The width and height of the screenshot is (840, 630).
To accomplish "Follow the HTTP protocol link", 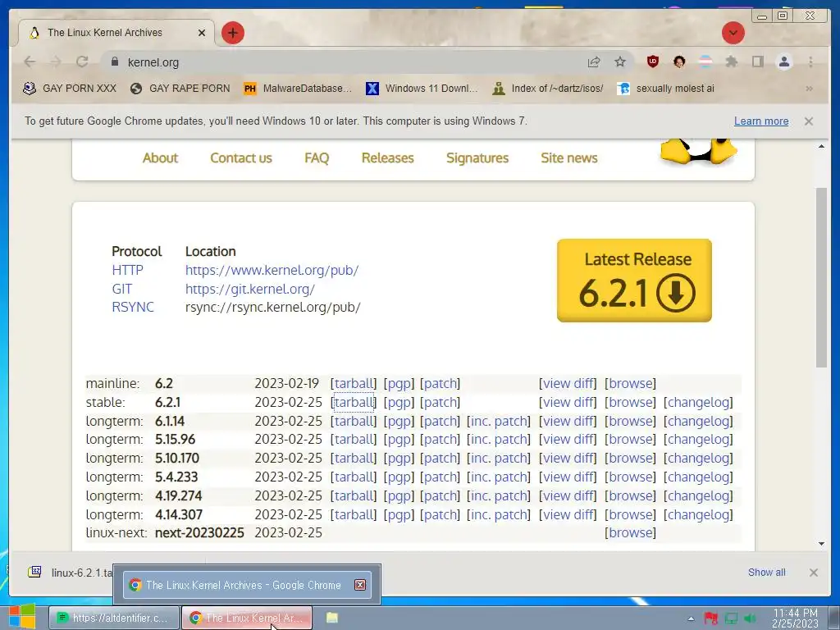I will 127,270.
